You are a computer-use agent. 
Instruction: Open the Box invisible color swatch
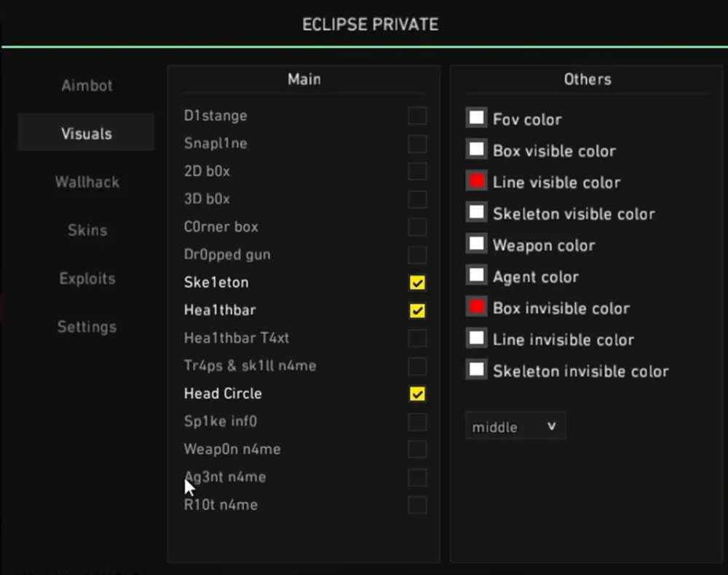pos(477,307)
